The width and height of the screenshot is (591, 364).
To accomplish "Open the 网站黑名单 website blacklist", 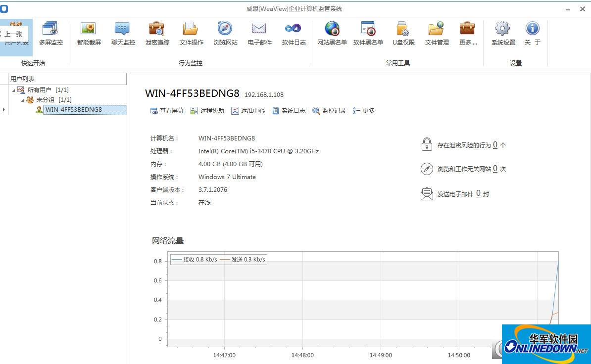I will [332, 34].
